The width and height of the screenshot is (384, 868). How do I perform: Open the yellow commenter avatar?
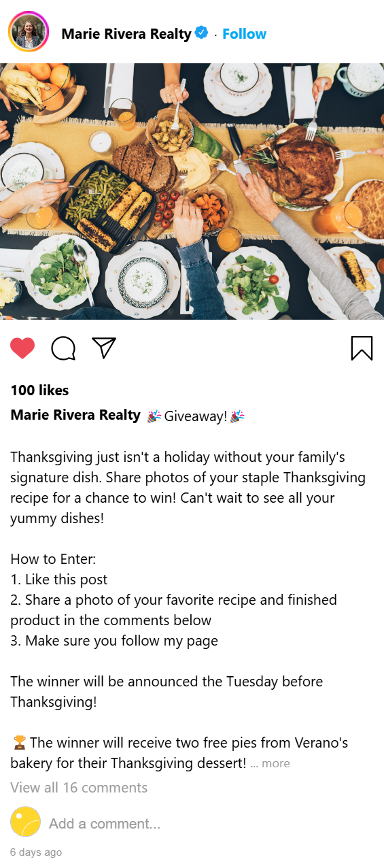[25, 822]
